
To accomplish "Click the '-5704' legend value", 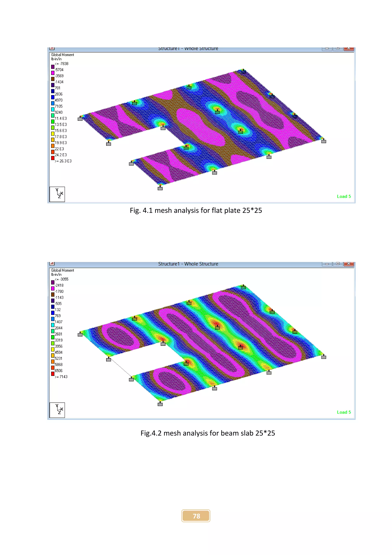I will (x=59, y=70).
